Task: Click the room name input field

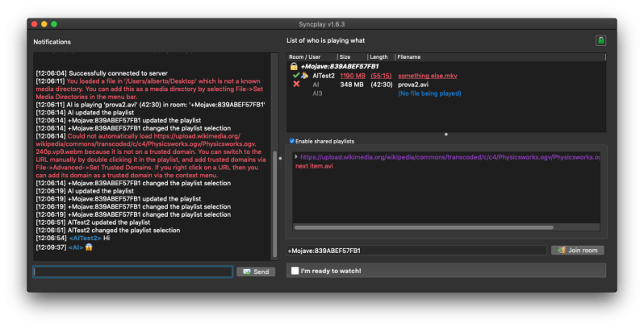Action: coord(416,251)
